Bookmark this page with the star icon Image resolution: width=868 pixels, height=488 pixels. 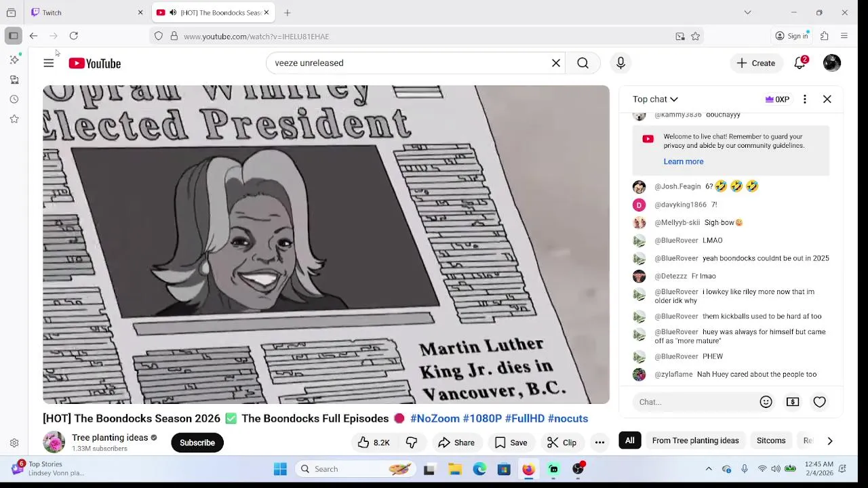click(695, 37)
